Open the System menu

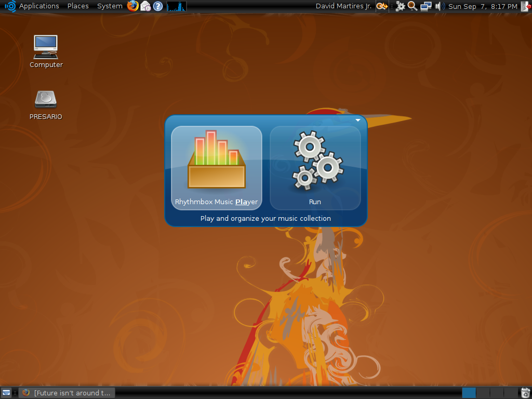(109, 6)
